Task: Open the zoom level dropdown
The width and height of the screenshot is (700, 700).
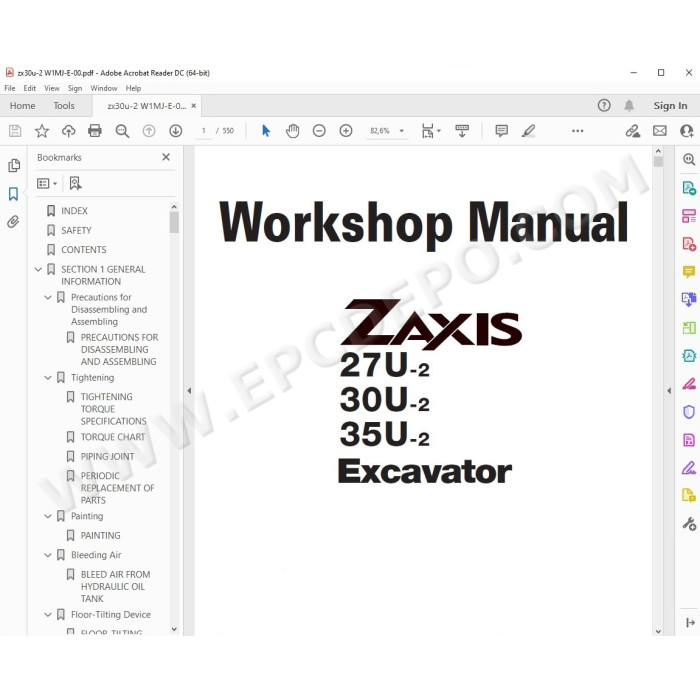Action: coord(401,131)
